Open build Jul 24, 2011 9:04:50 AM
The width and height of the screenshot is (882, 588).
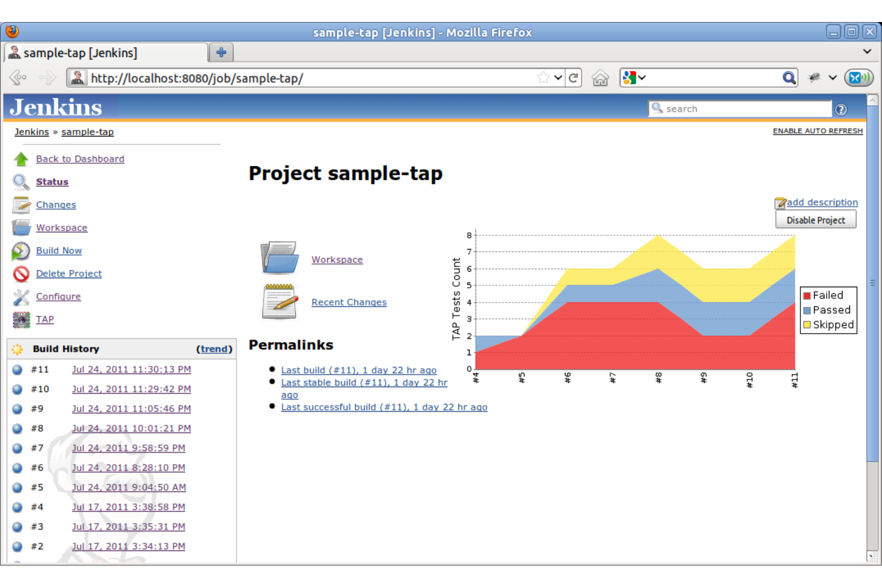click(129, 487)
